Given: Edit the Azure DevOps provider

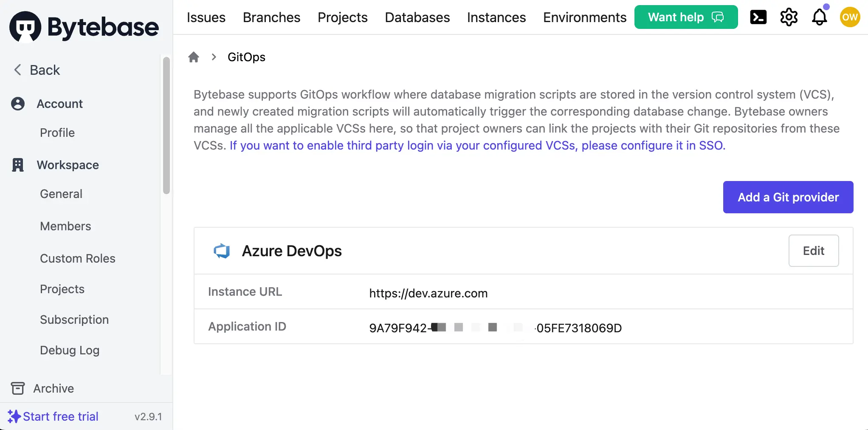Looking at the screenshot, I should tap(814, 251).
